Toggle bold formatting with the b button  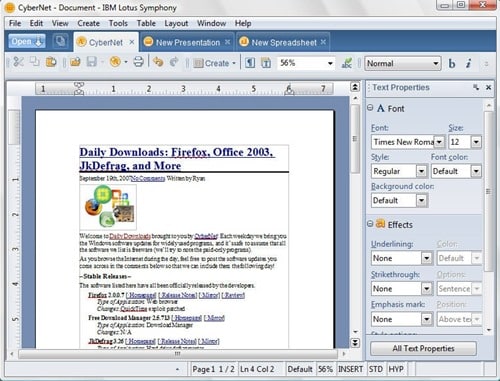[452, 63]
